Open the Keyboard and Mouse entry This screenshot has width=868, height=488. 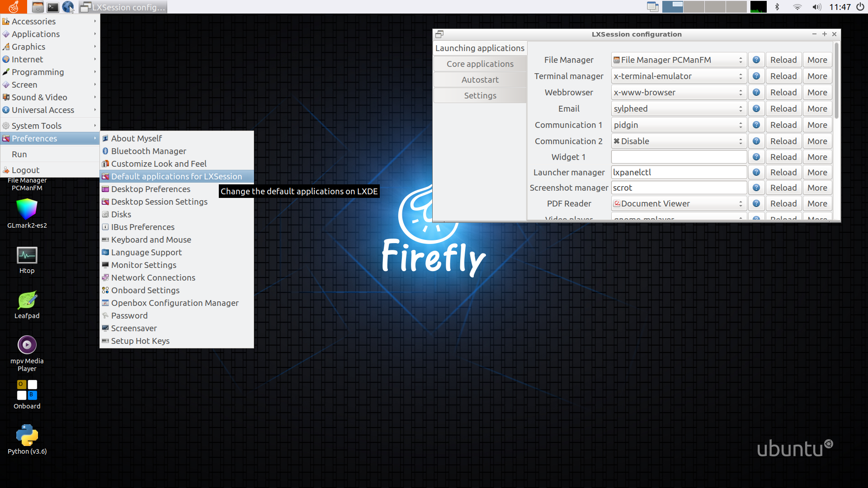coord(176,239)
